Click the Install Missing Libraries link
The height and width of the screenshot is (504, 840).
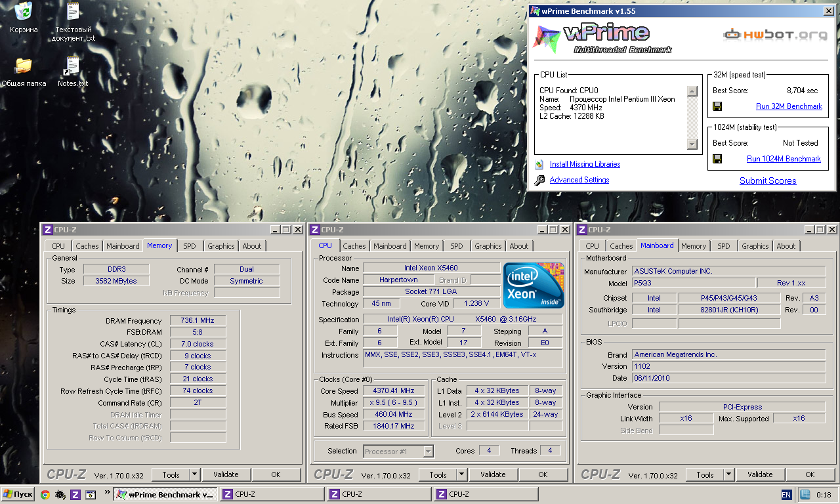[x=585, y=164]
